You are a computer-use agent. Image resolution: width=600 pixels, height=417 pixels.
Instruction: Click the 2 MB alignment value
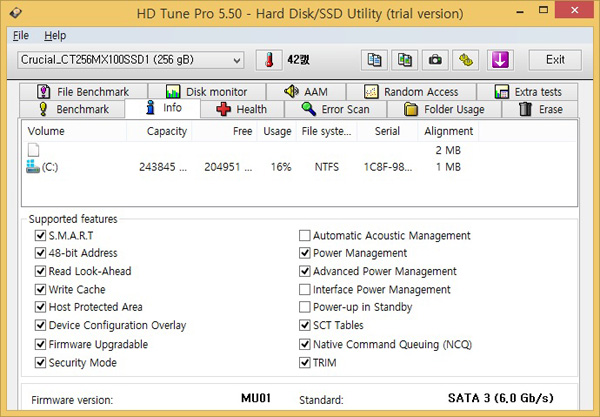[x=448, y=150]
